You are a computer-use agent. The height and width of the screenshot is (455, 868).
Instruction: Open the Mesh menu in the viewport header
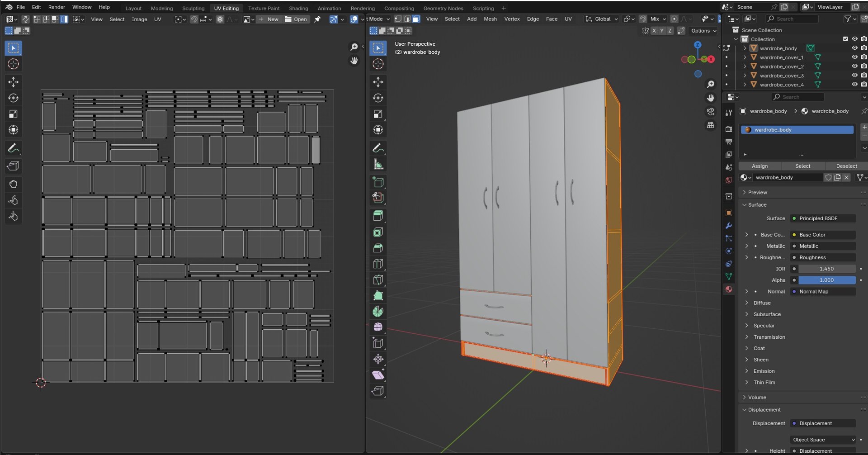[x=490, y=19]
